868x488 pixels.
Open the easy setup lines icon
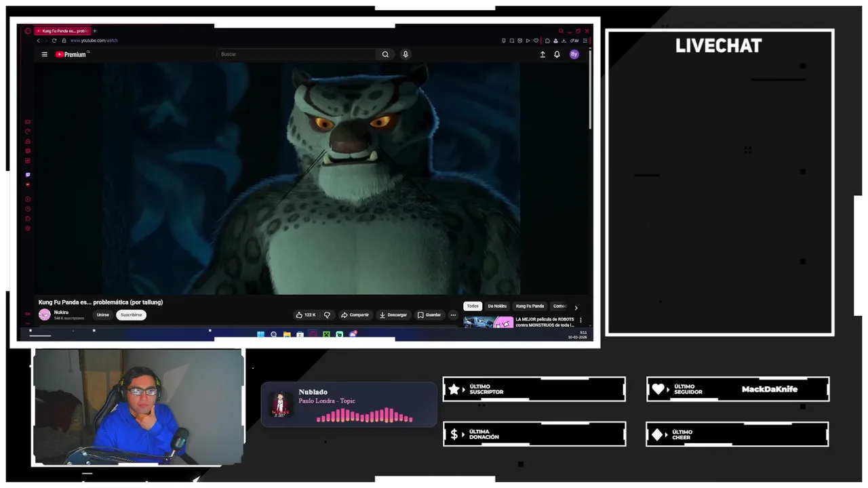pos(585,41)
